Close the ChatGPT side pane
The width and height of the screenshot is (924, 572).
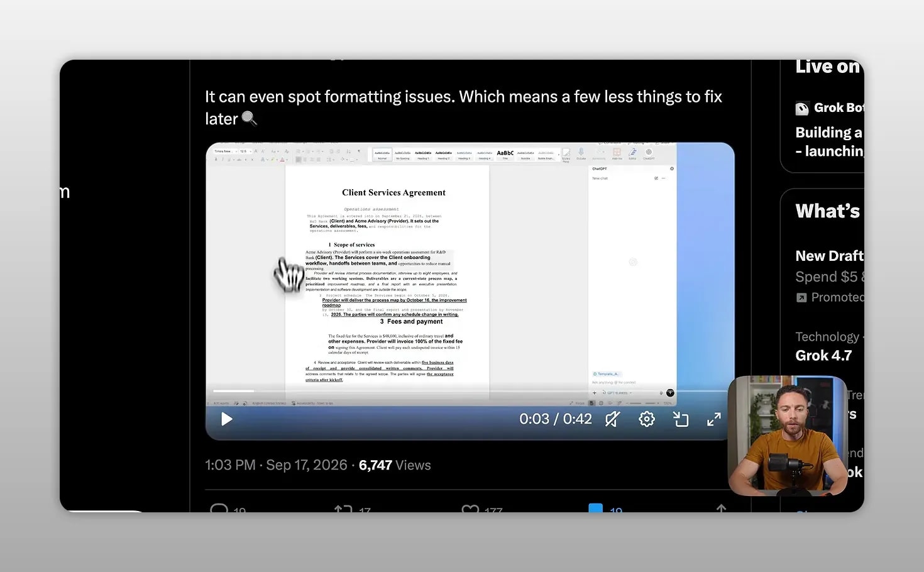point(672,168)
